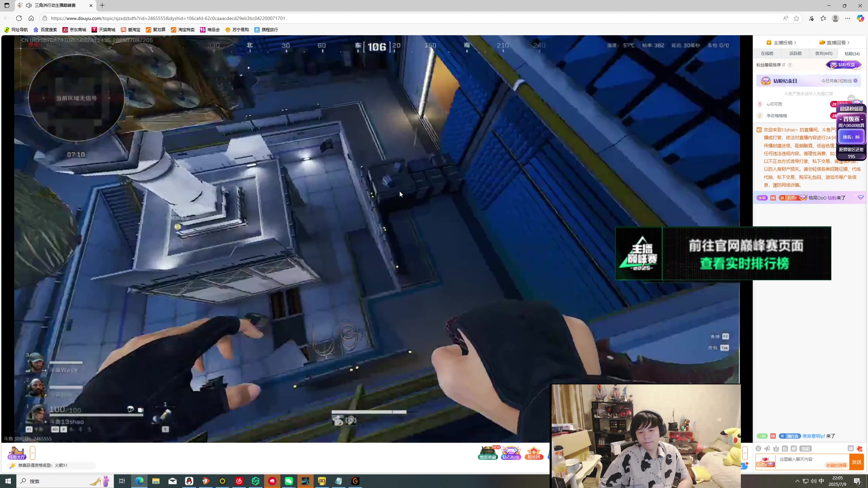Open the tab actions menu icon

point(7,5)
